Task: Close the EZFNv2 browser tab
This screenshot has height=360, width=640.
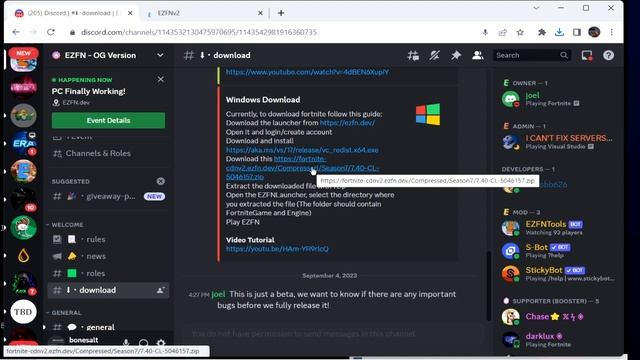Action: pos(260,13)
